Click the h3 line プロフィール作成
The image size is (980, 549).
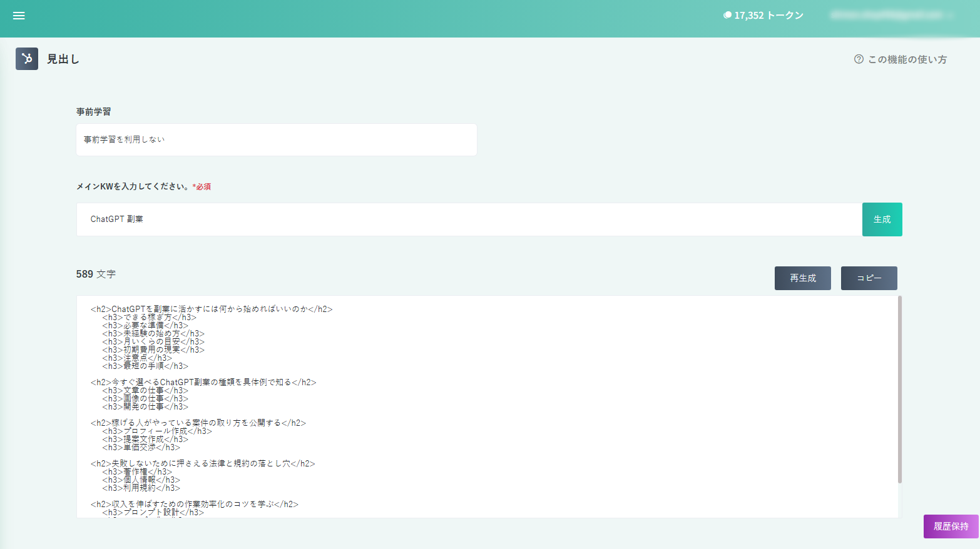[x=157, y=431]
